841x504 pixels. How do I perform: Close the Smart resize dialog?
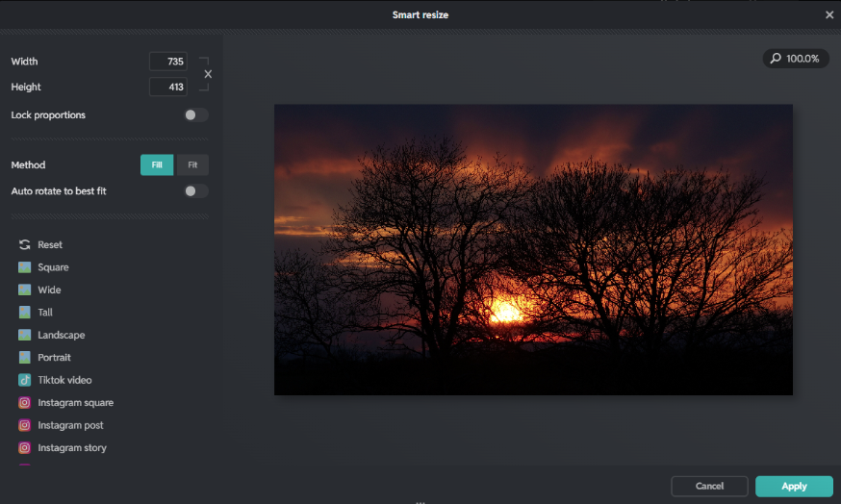click(829, 14)
